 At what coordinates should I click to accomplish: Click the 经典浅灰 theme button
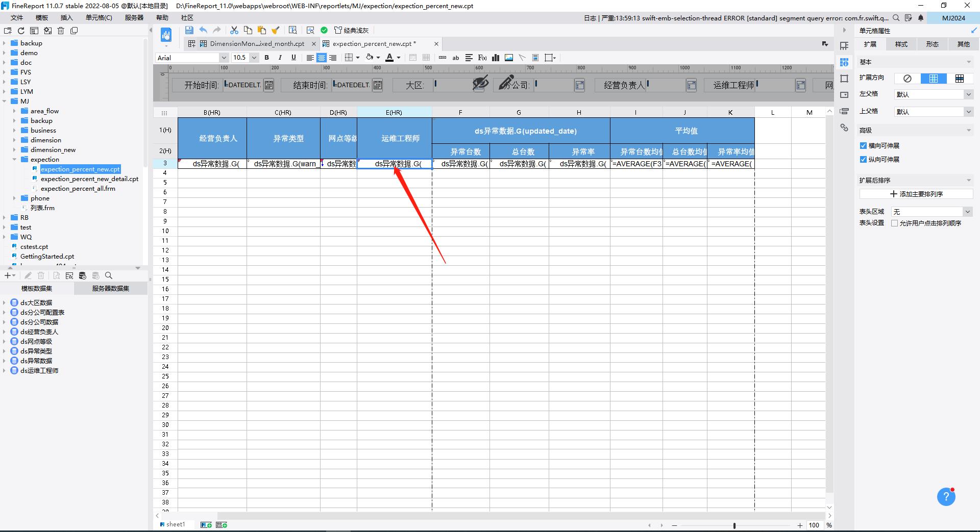tap(352, 30)
